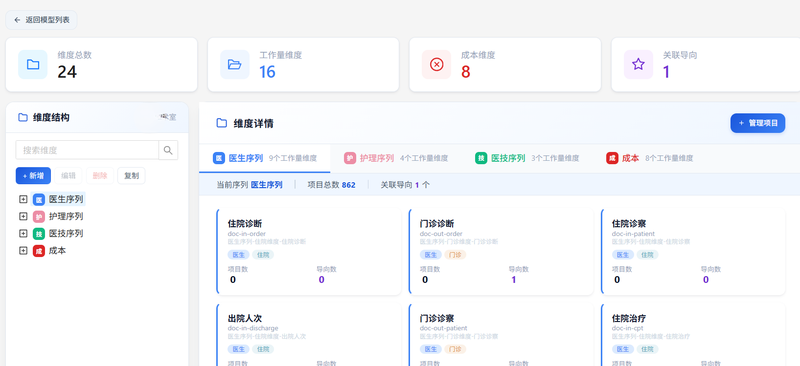Click the folder icon beside 维度详情 title
The image size is (800, 366).
[221, 123]
